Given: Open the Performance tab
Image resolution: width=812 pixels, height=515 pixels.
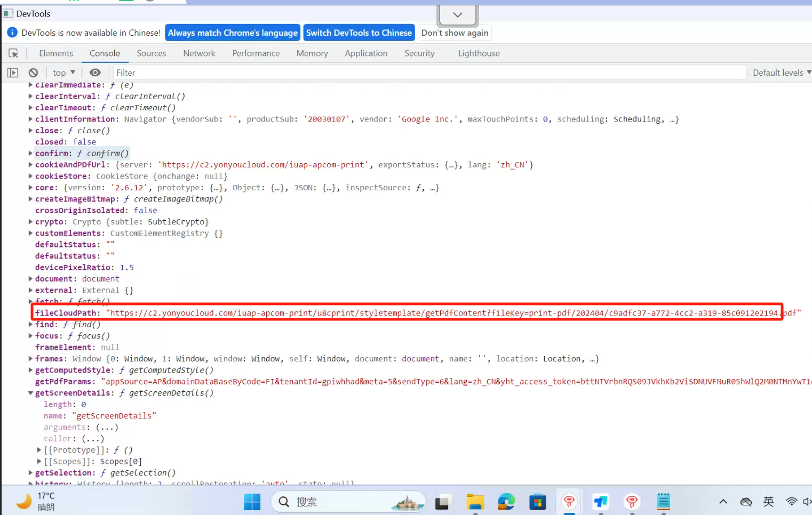Looking at the screenshot, I should [x=256, y=53].
